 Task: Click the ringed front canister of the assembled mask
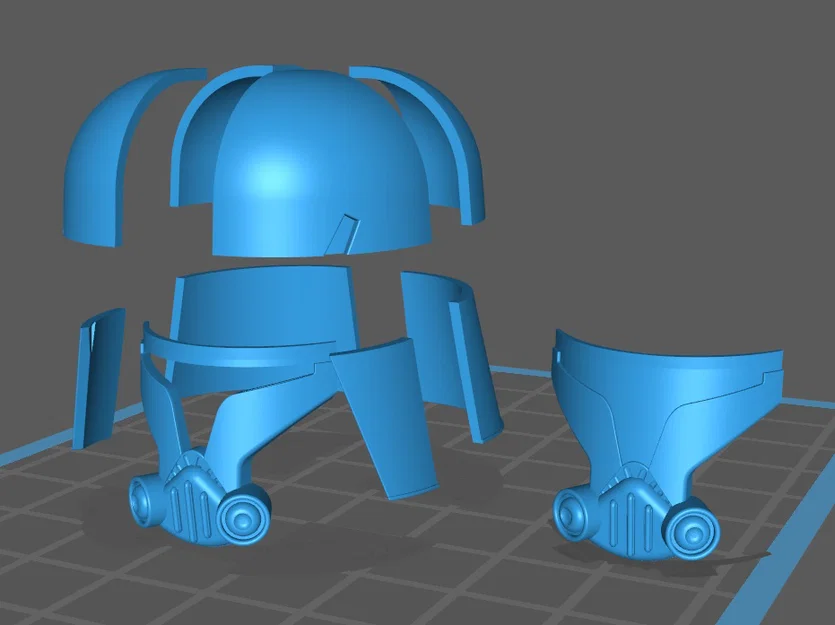click(692, 533)
